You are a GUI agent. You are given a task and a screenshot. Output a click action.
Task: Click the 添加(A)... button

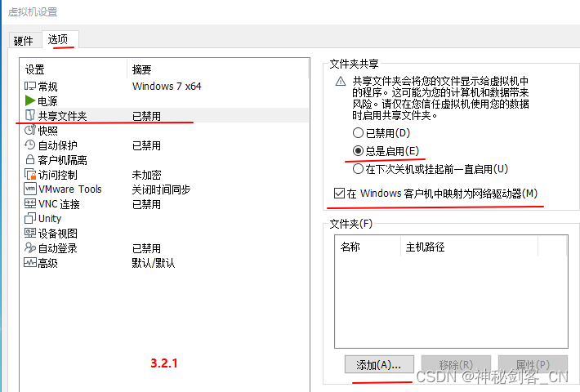click(x=379, y=365)
